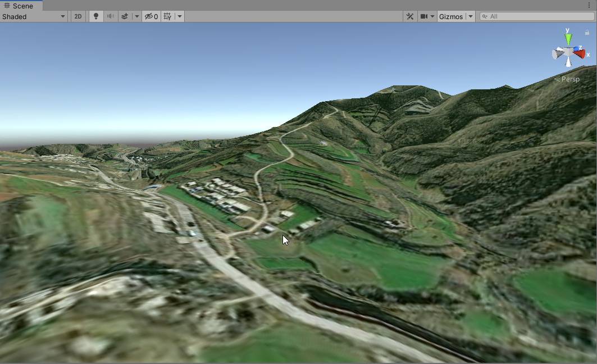This screenshot has height=364, width=597.
Task: Toggle hidden objects visibility eye icon
Action: click(x=151, y=16)
